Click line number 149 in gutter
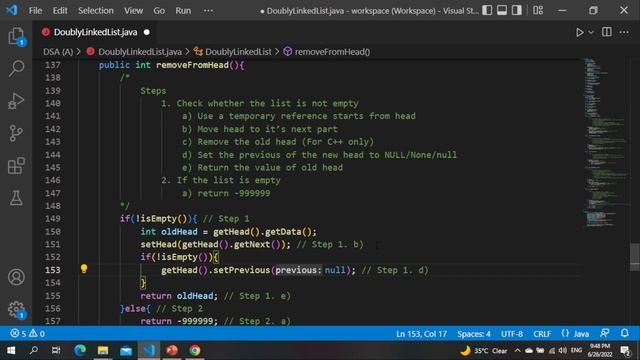This screenshot has height=360, width=640. [53, 219]
